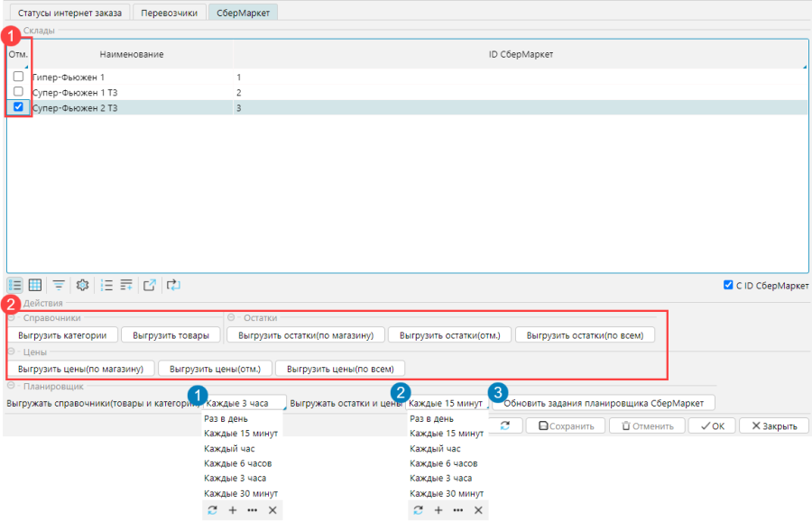Click 'Выгрузить категории' button
The height and width of the screenshot is (521, 812).
pos(62,335)
